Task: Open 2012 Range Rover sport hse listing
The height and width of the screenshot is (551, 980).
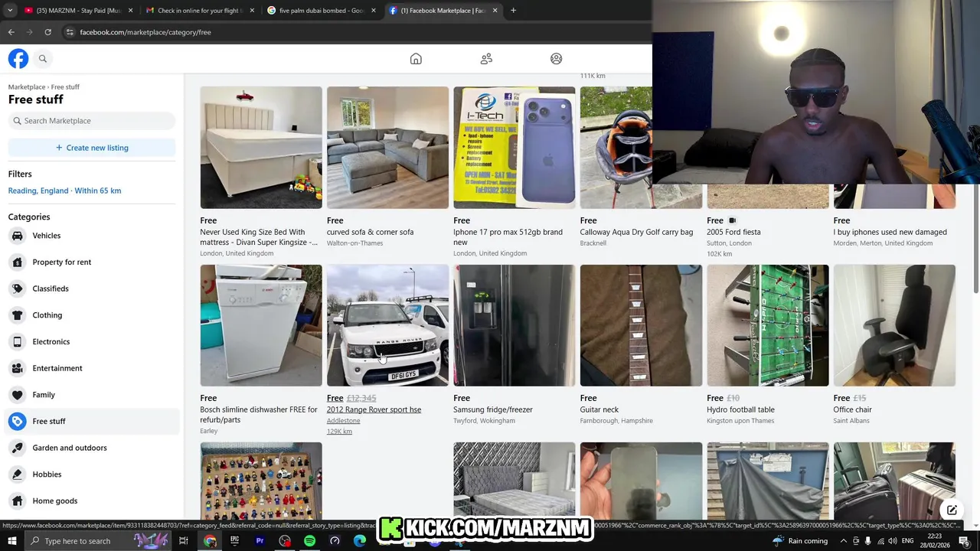Action: [x=374, y=409]
